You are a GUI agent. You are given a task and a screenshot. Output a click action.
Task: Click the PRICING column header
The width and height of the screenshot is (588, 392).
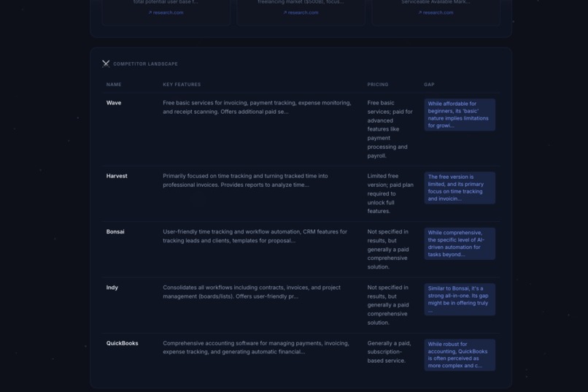pyautogui.click(x=378, y=85)
